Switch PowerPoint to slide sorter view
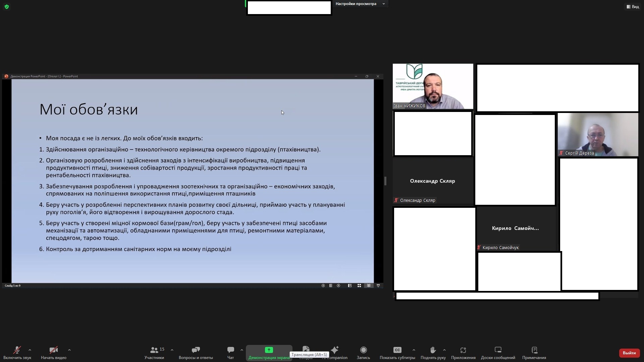 (x=359, y=286)
